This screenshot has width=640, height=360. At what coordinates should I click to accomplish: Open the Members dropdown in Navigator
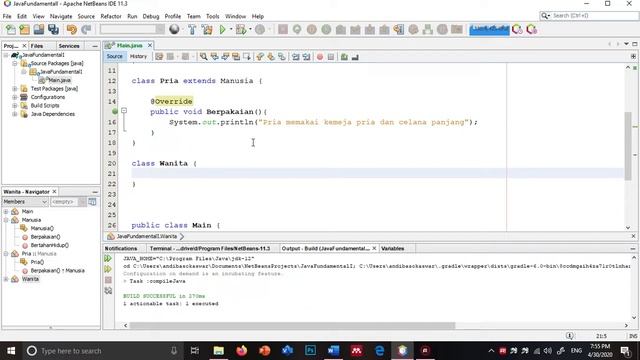tap(25, 202)
